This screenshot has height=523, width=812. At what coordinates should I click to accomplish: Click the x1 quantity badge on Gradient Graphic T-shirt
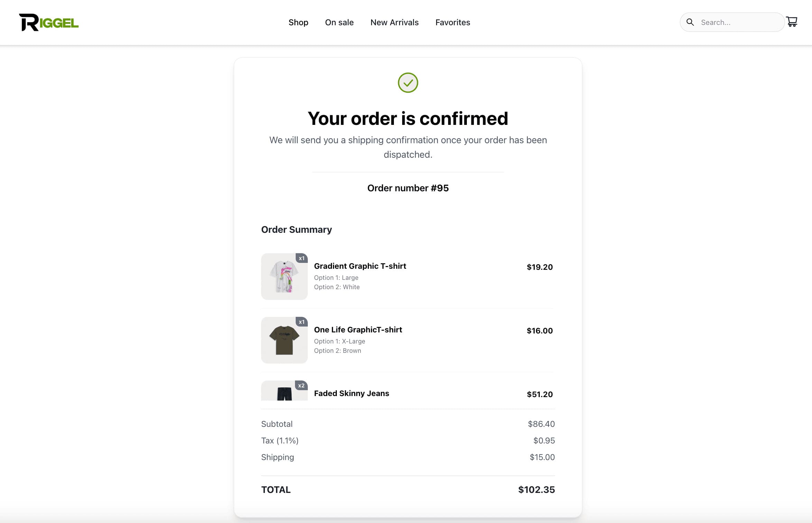302,258
